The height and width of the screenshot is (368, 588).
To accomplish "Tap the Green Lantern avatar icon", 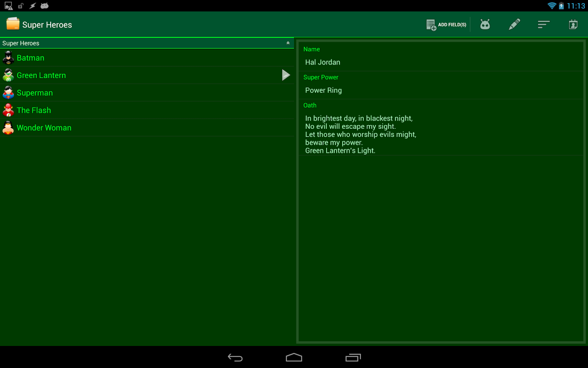I will pyautogui.click(x=8, y=75).
